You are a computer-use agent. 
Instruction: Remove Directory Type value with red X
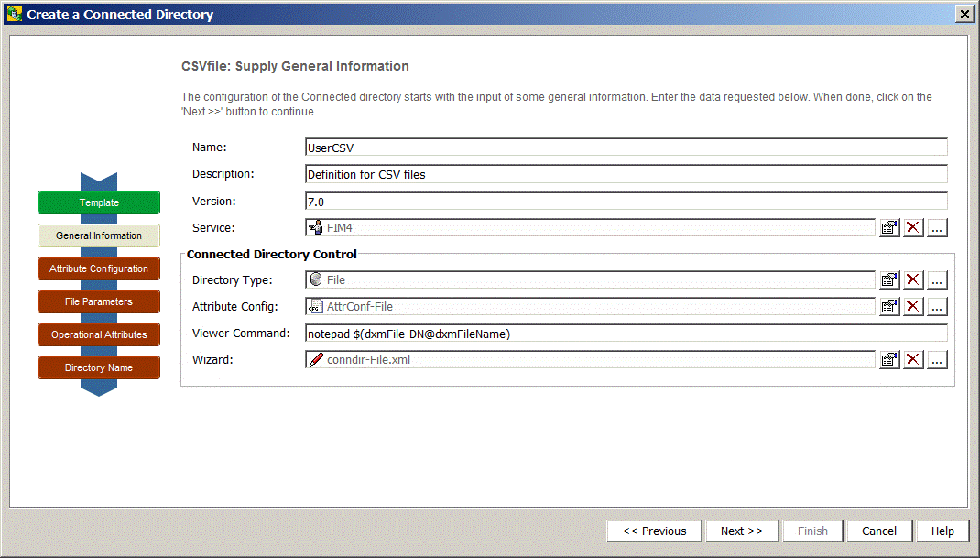pyautogui.click(x=913, y=280)
